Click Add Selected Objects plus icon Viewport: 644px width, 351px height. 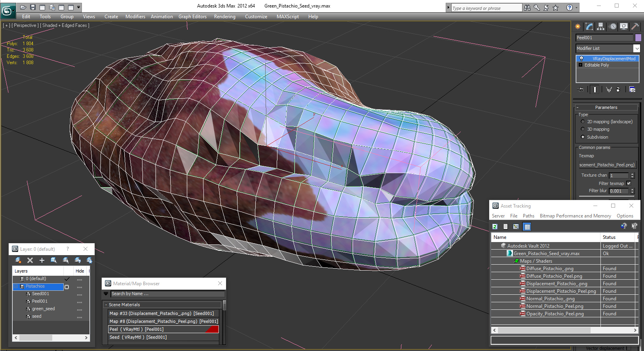[42, 260]
